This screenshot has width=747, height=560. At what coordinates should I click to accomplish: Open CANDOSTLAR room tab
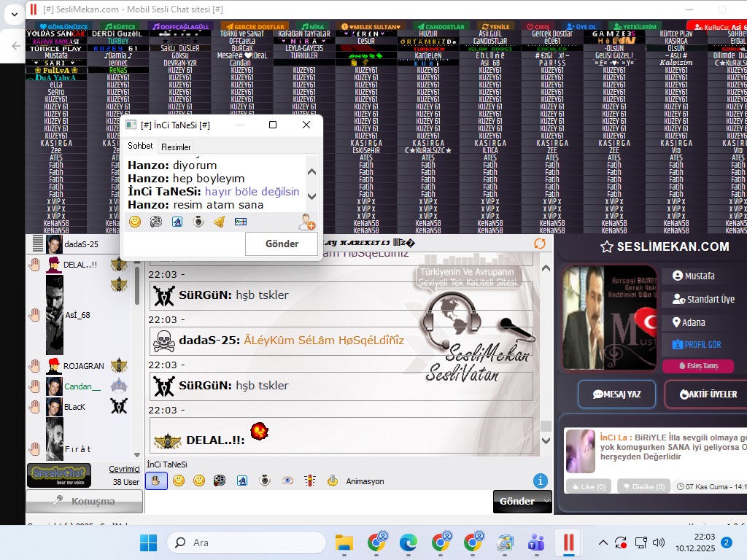pos(441,27)
